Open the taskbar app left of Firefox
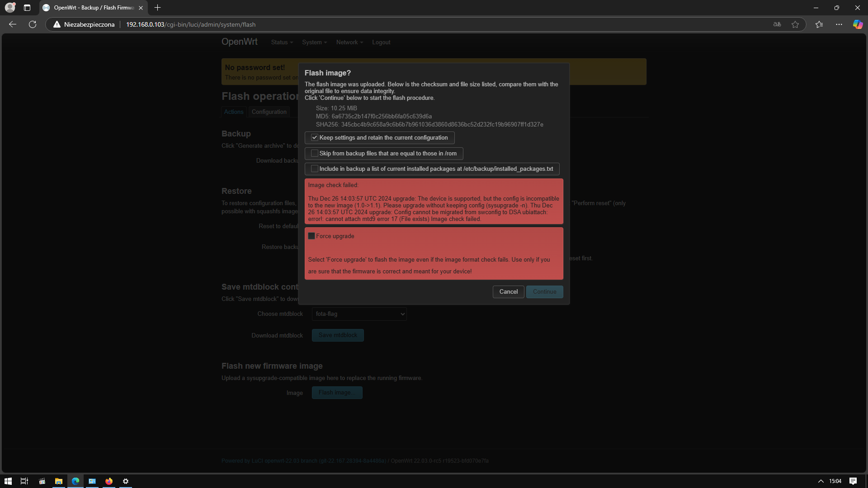Image resolution: width=868 pixels, height=488 pixels. click(x=92, y=481)
